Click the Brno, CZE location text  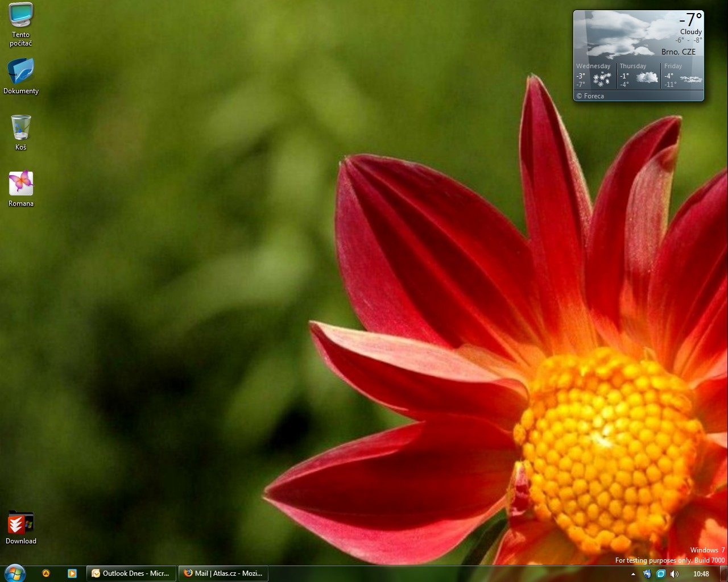(x=679, y=52)
